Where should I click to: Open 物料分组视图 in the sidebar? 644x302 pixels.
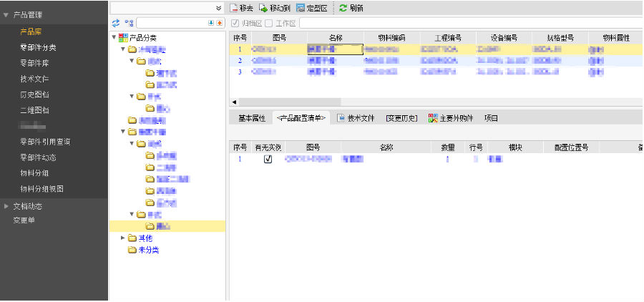pos(42,189)
